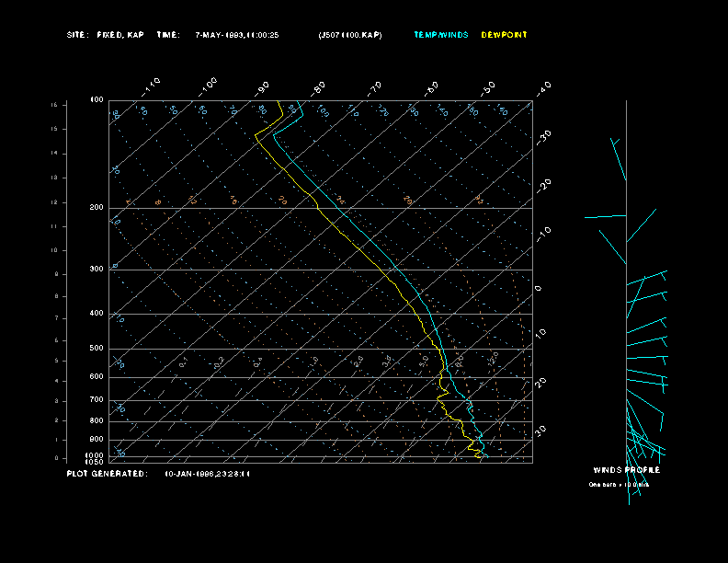Click the cyan TEMP/WINDS legend label
This screenshot has width=728, height=563.
tap(441, 35)
